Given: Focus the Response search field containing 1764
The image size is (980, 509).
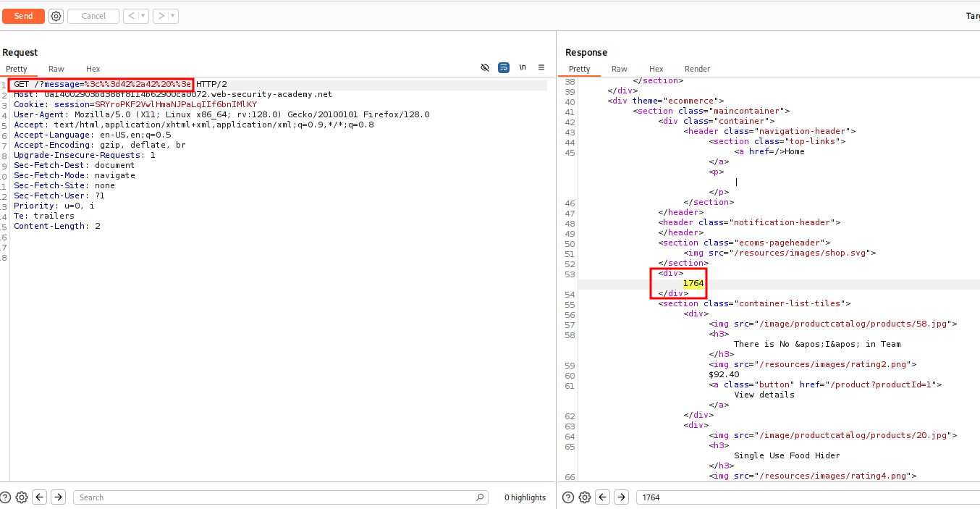Looking at the screenshot, I should coord(808,497).
